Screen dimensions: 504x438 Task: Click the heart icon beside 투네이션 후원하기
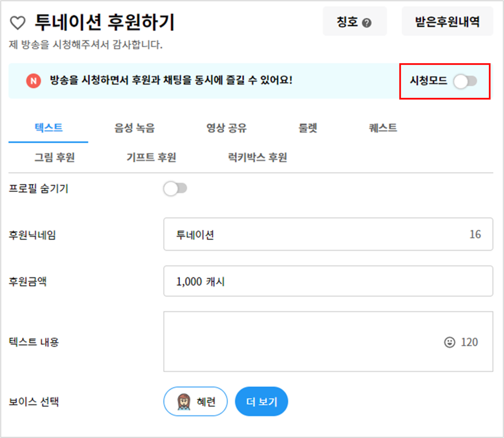(18, 23)
